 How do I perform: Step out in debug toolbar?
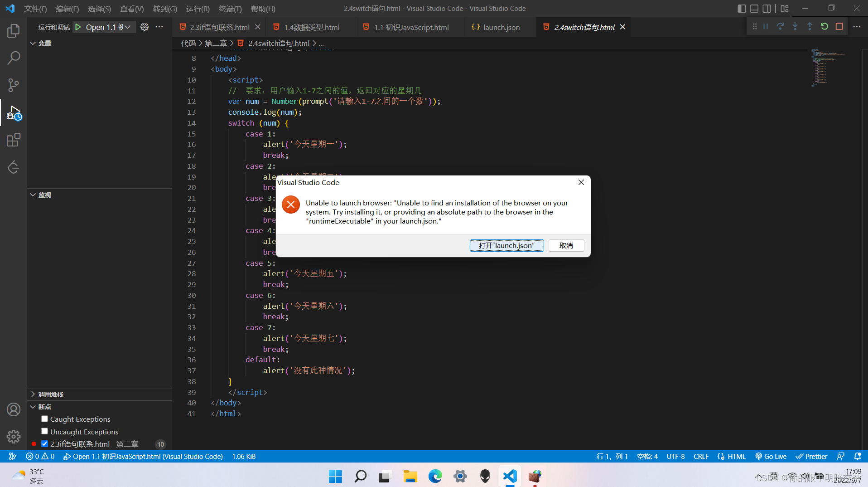coord(810,27)
